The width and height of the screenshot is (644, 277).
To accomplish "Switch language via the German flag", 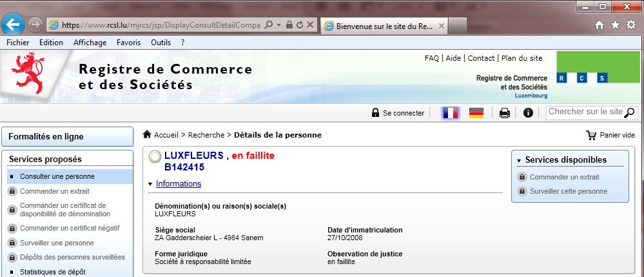I will pyautogui.click(x=476, y=113).
